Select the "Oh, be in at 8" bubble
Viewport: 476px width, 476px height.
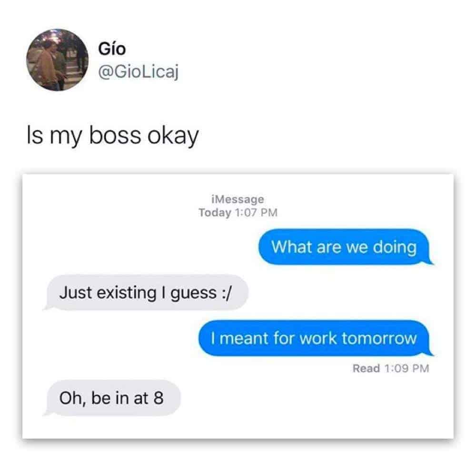[x=112, y=398]
